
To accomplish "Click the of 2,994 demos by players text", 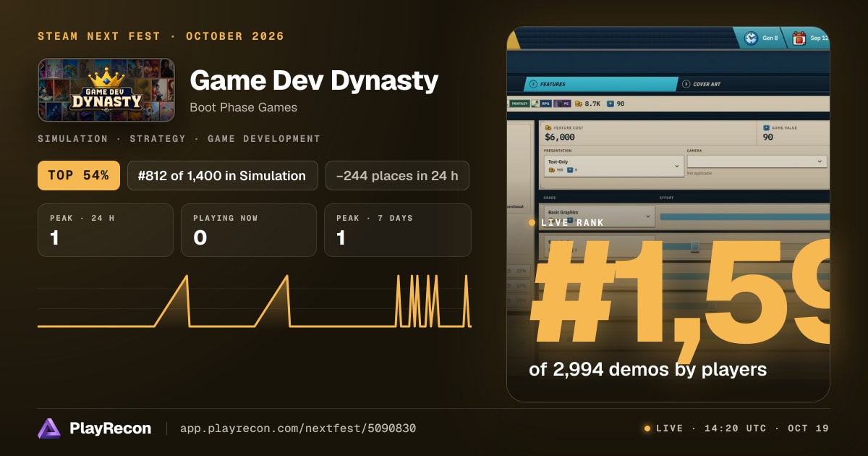I will [x=647, y=369].
